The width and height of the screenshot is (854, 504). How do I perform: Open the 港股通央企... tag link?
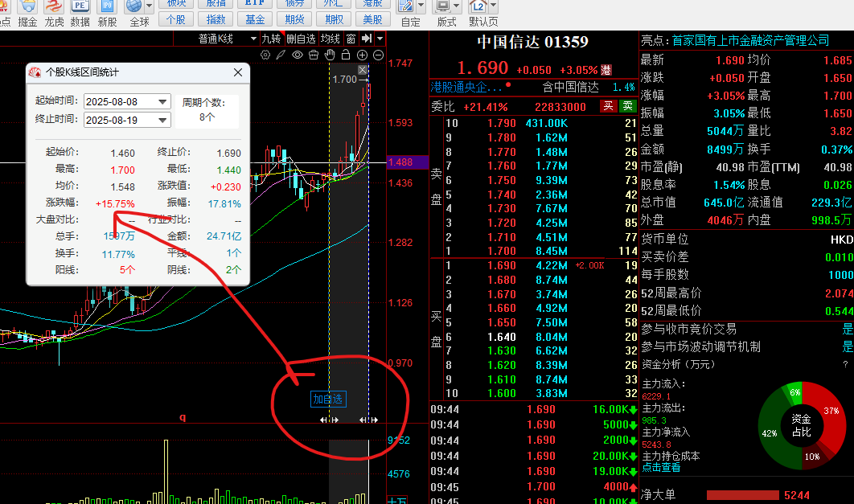pos(466,87)
